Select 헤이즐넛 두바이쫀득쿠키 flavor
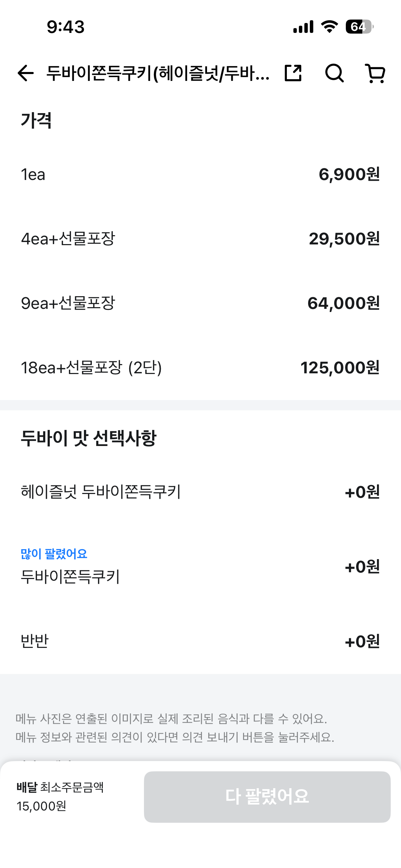Screen dimensions: 401x868 (x=200, y=492)
